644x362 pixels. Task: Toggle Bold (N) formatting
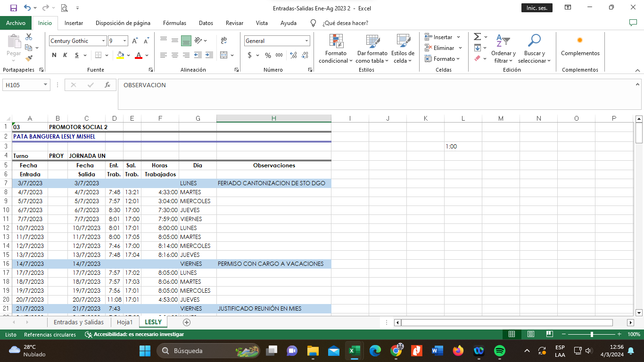pyautogui.click(x=54, y=55)
